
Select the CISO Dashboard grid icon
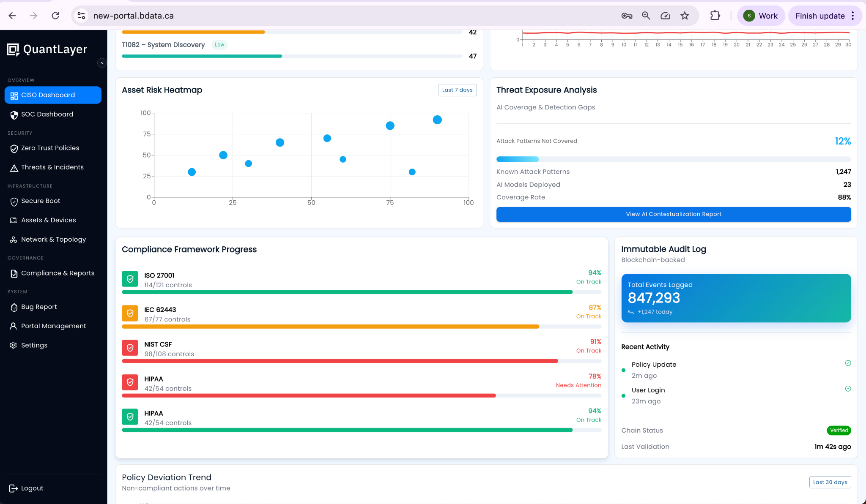pyautogui.click(x=14, y=95)
